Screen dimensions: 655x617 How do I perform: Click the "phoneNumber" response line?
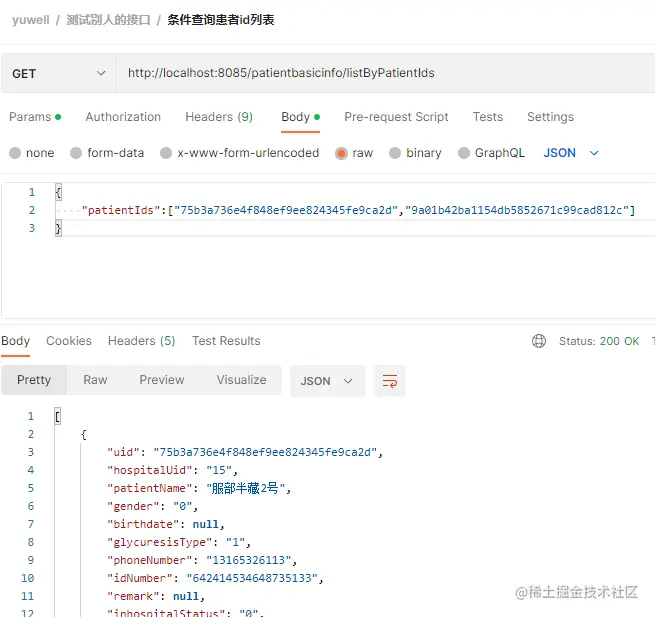(x=202, y=560)
